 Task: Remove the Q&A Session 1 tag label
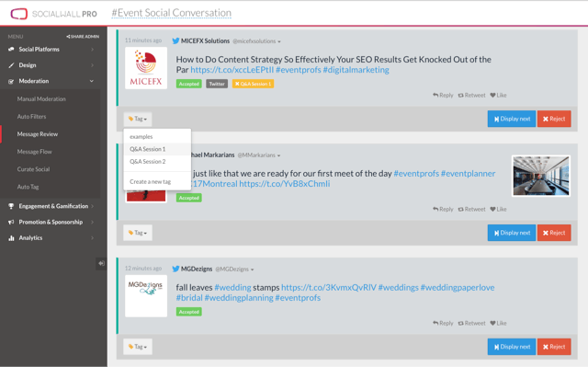click(237, 84)
